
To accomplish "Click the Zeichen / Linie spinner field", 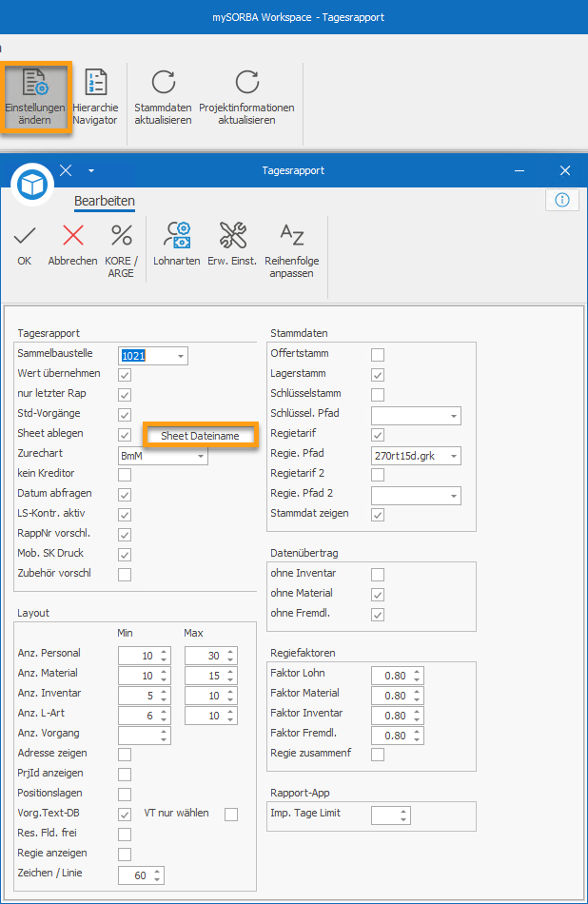I will coord(141,875).
